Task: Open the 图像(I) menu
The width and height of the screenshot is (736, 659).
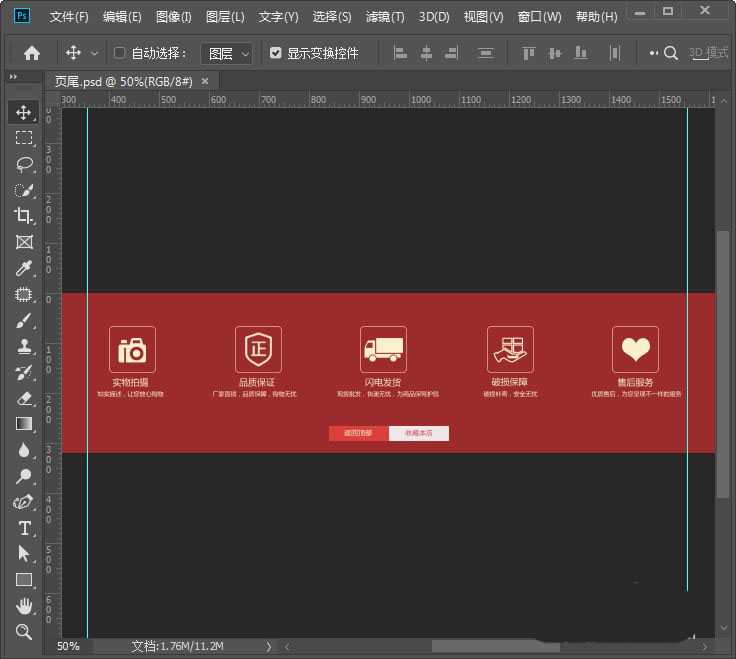Action: (174, 17)
